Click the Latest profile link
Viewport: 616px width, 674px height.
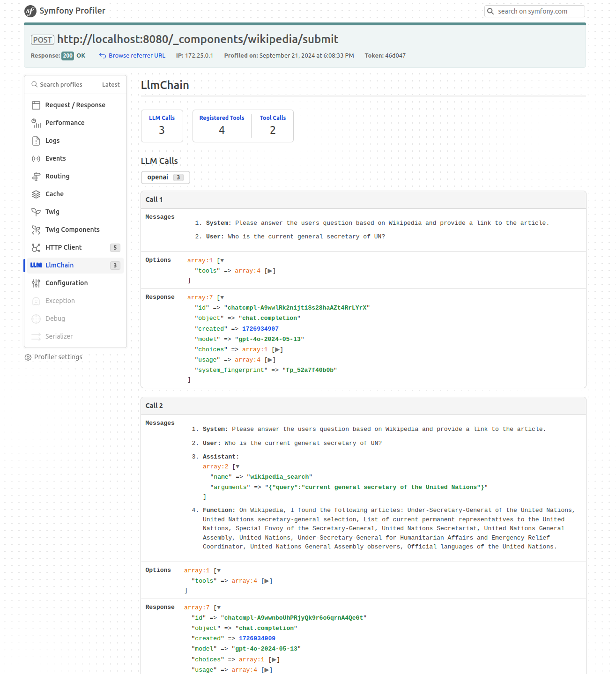click(x=111, y=84)
